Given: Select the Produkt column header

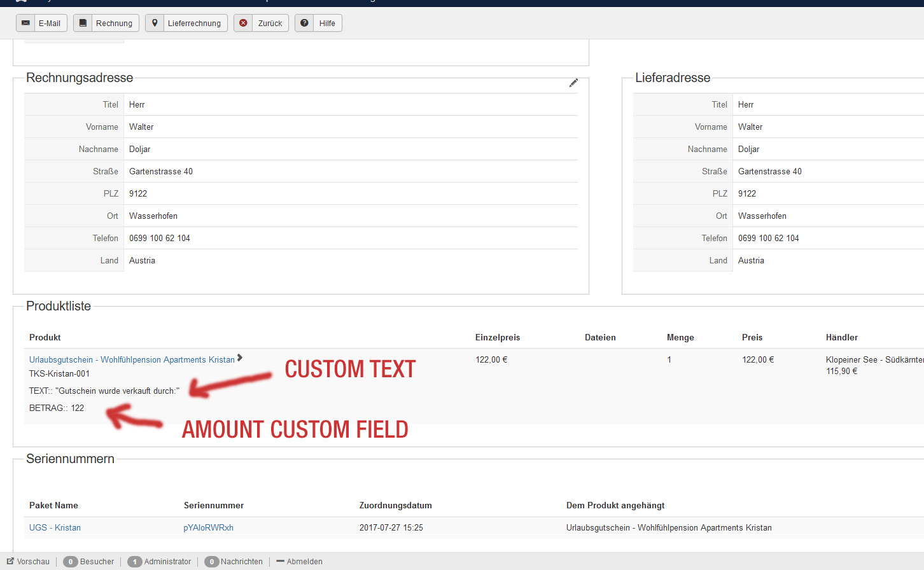Looking at the screenshot, I should pyautogui.click(x=45, y=338).
